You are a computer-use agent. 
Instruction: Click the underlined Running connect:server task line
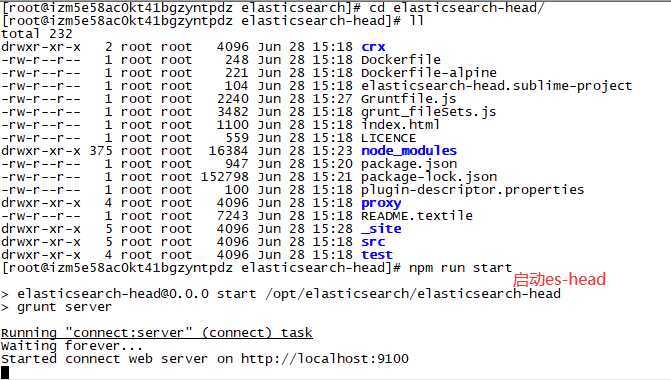[157, 333]
